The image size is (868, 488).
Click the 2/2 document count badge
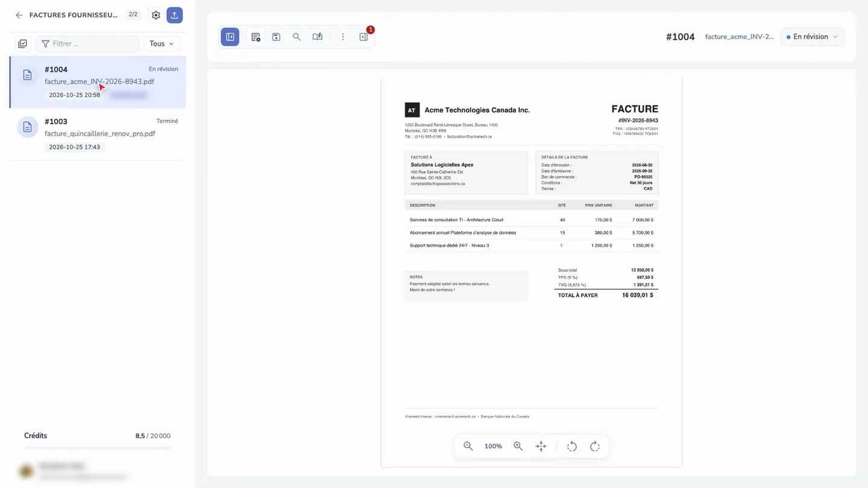click(133, 15)
